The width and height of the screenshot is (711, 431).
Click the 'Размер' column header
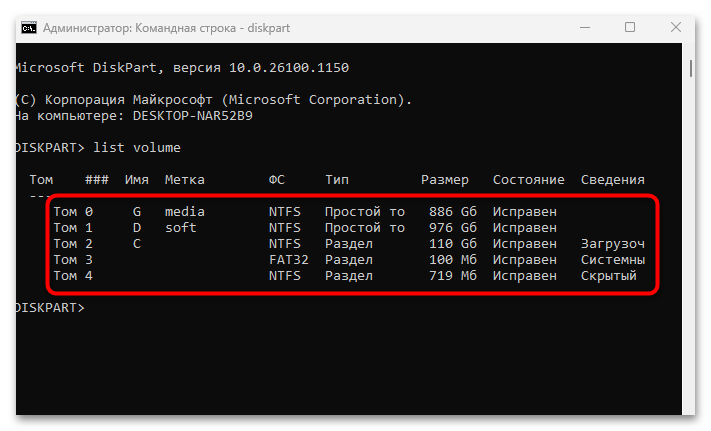click(x=445, y=180)
